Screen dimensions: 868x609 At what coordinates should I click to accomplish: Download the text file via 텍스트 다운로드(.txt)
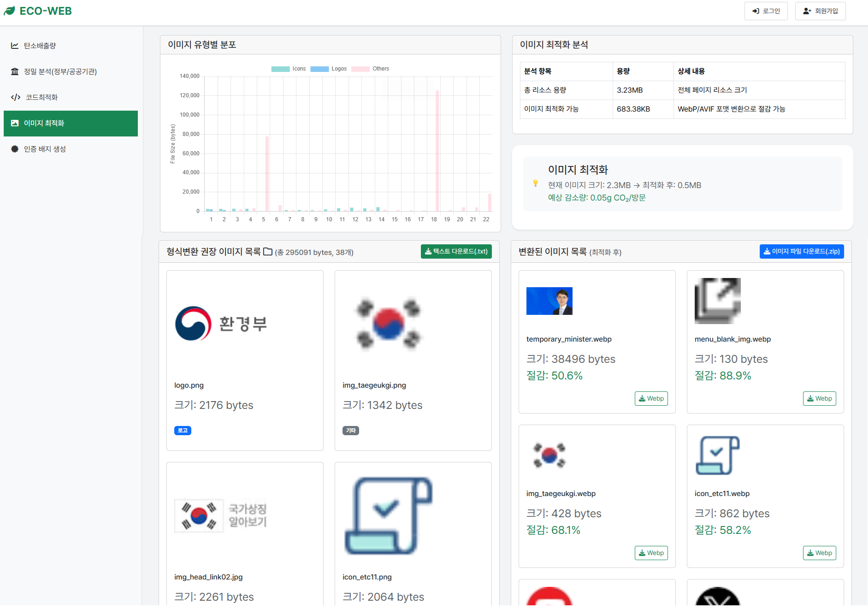456,251
